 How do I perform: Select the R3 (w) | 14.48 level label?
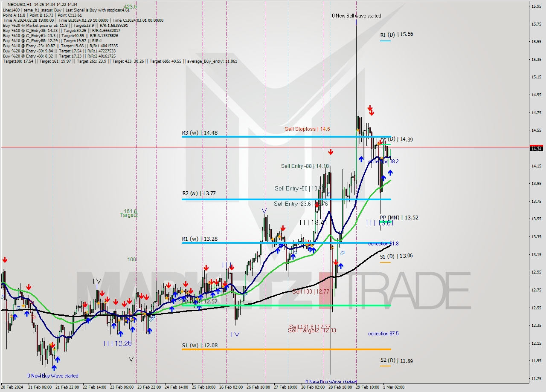point(200,133)
